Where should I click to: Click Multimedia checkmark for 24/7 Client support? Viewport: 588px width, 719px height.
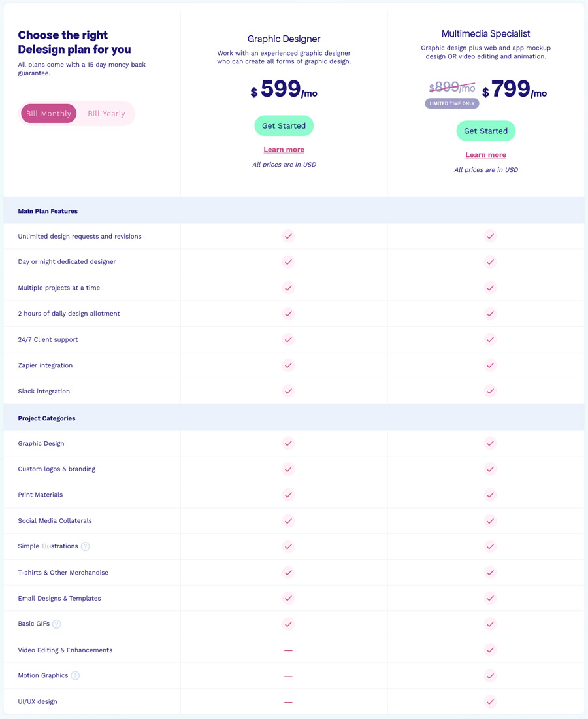(x=491, y=339)
